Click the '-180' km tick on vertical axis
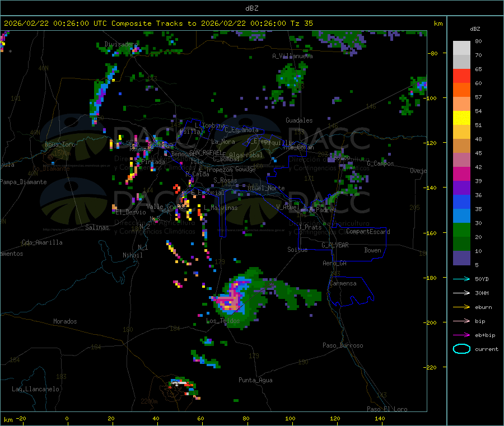 pyautogui.click(x=432, y=278)
